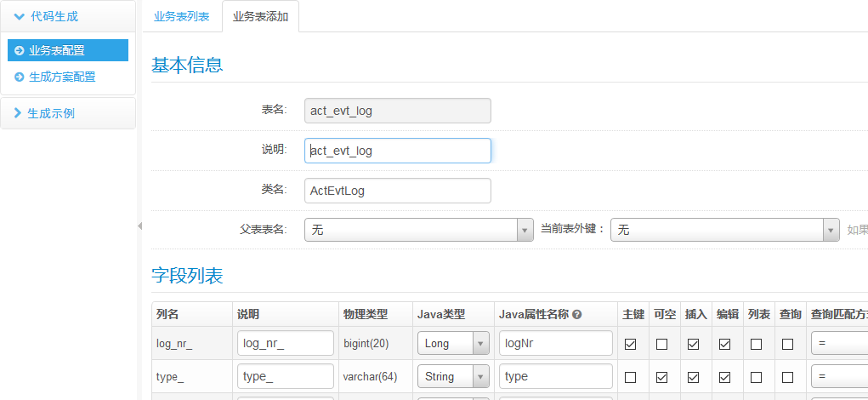Check 可空 for log_nr_ row
868x400 pixels.
(x=661, y=344)
